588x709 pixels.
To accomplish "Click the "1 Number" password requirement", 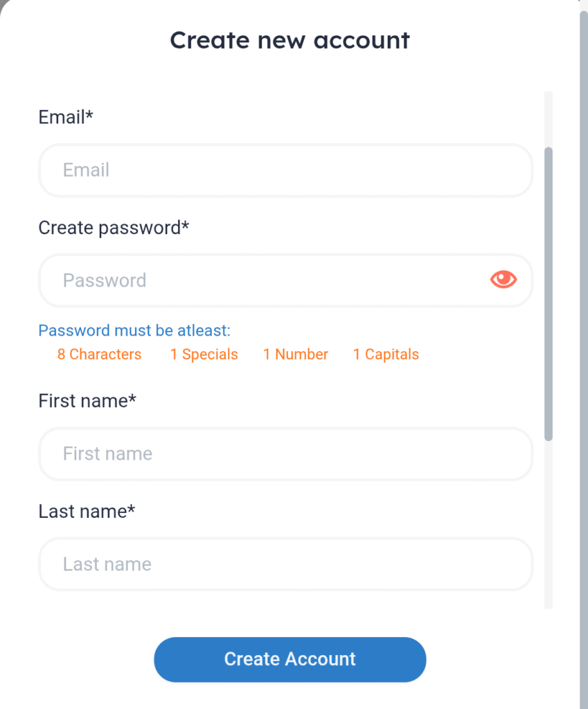I will click(295, 354).
